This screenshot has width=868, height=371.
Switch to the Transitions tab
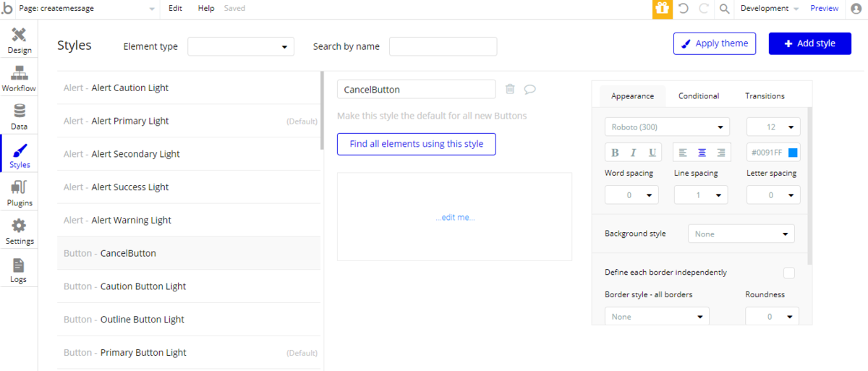[x=765, y=95]
